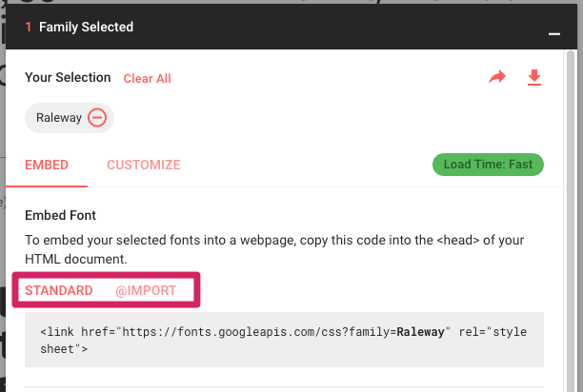583x392 pixels.
Task: Download the selected font family
Action: click(534, 77)
